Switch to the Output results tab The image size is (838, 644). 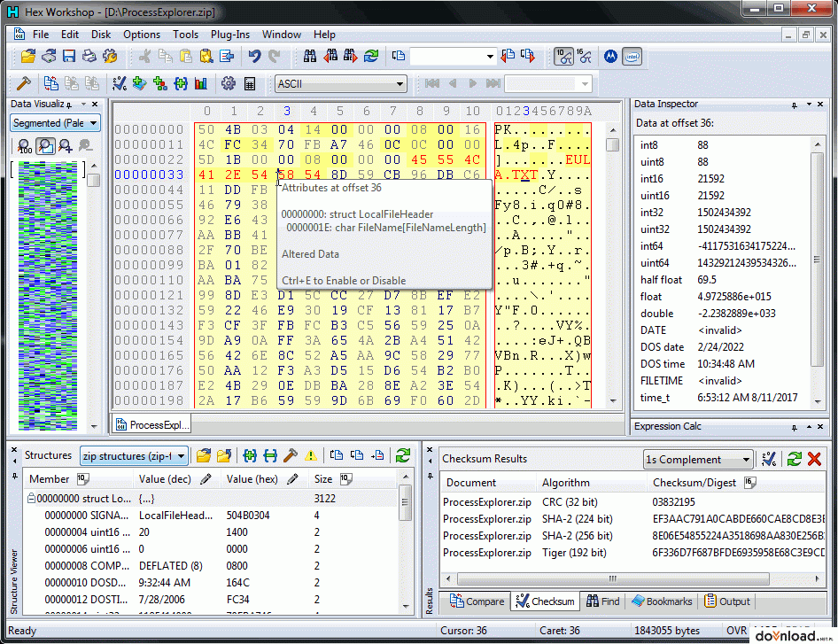(727, 601)
